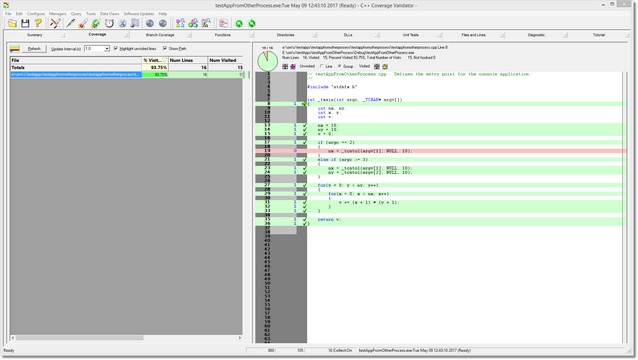Viewport: 638px width, 360px height.
Task: Click the yellow question mark help icon
Action: pyautogui.click(x=38, y=24)
